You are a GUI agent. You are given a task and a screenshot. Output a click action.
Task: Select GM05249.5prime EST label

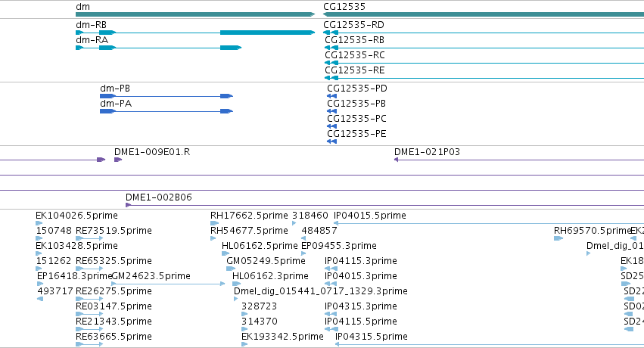tap(266, 261)
